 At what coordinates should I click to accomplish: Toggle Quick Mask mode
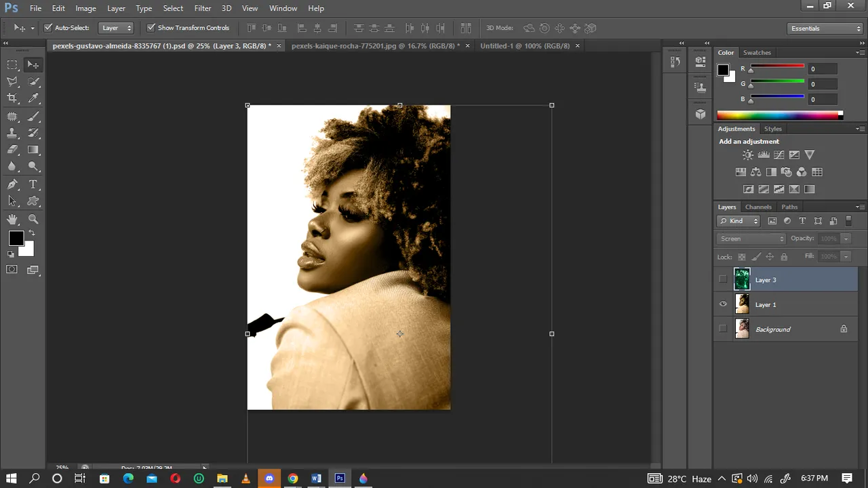[x=12, y=270]
